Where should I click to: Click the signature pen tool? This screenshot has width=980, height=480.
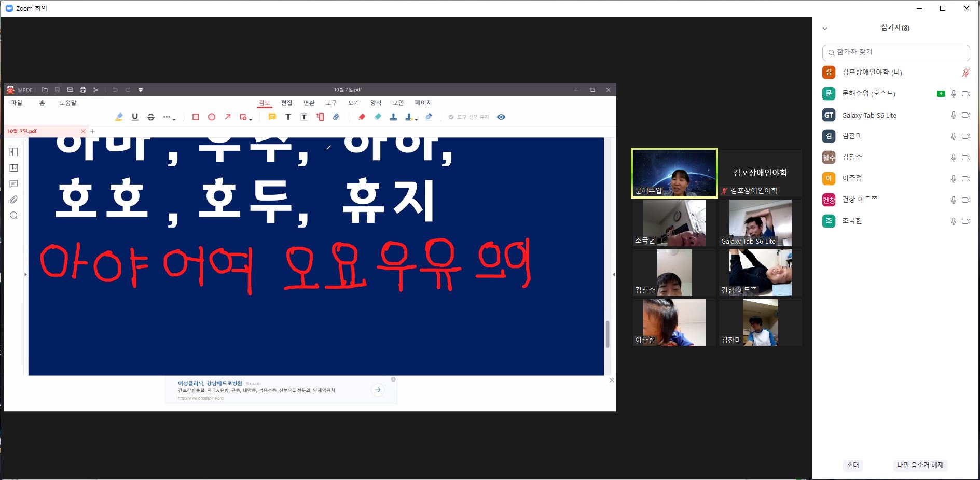tap(429, 117)
